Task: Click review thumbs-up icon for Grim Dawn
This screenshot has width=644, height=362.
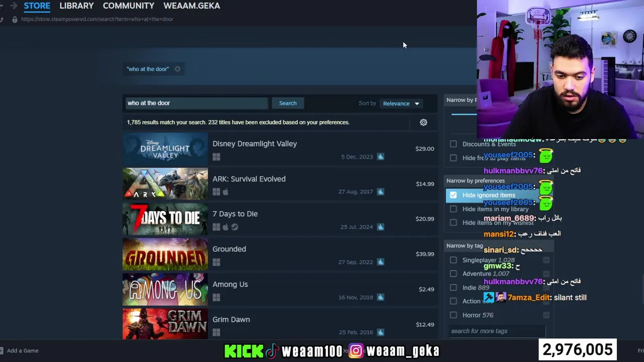Action: (380, 332)
